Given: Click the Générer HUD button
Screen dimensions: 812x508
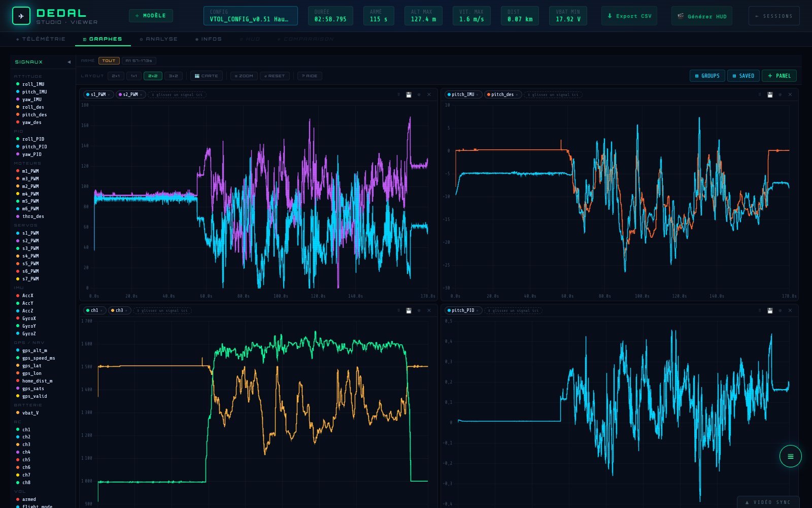Looking at the screenshot, I should click(702, 16).
